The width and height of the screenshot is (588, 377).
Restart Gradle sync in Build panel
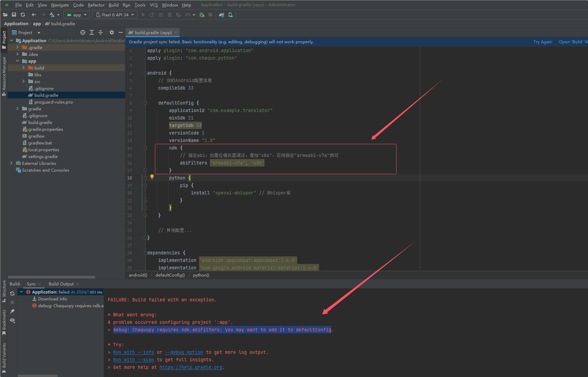(12, 293)
